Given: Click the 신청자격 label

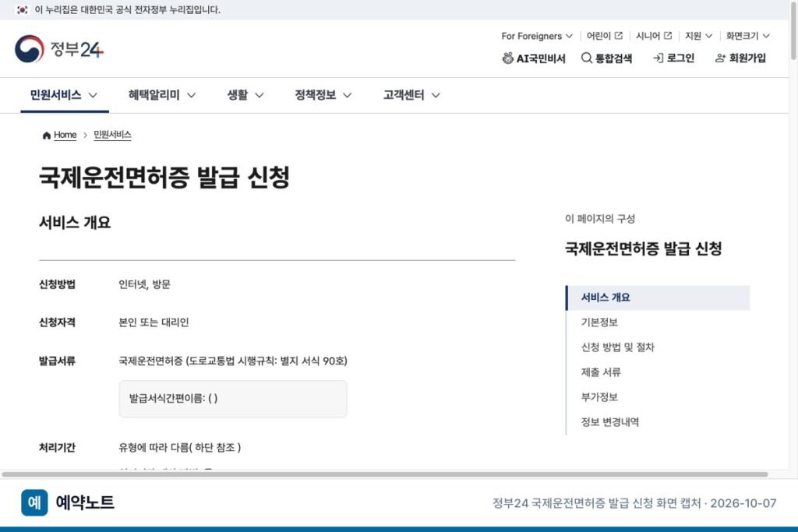Looking at the screenshot, I should pos(57,322).
